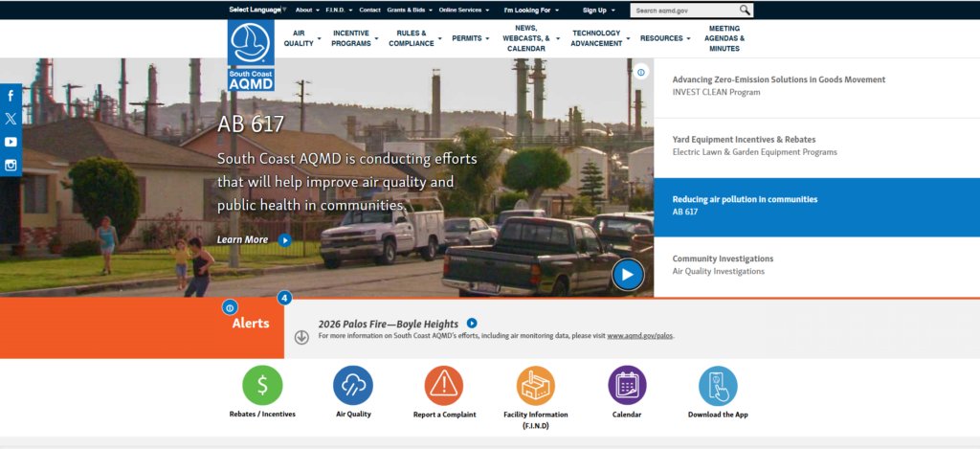
Task: Click the arrow icon beside Learn More
Action: point(284,240)
